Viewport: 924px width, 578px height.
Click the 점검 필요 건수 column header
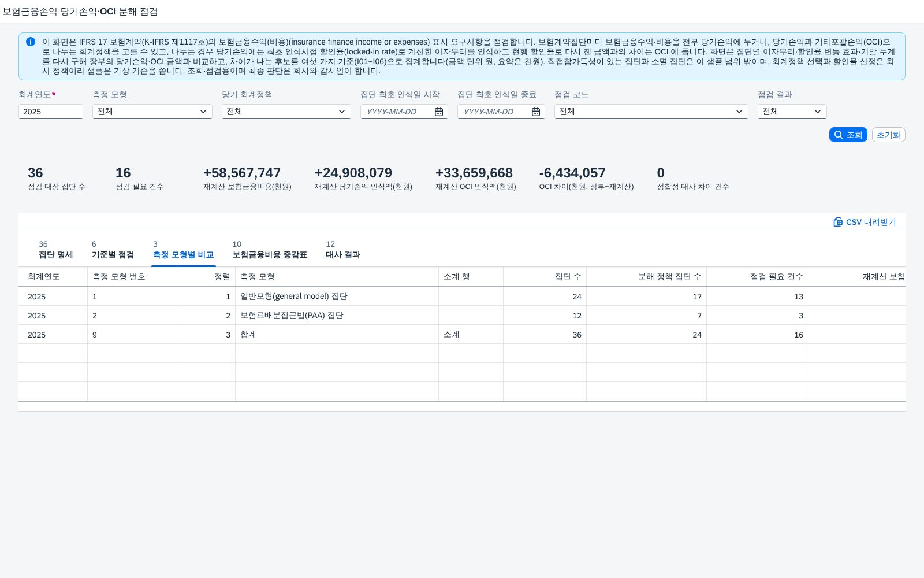click(757, 277)
